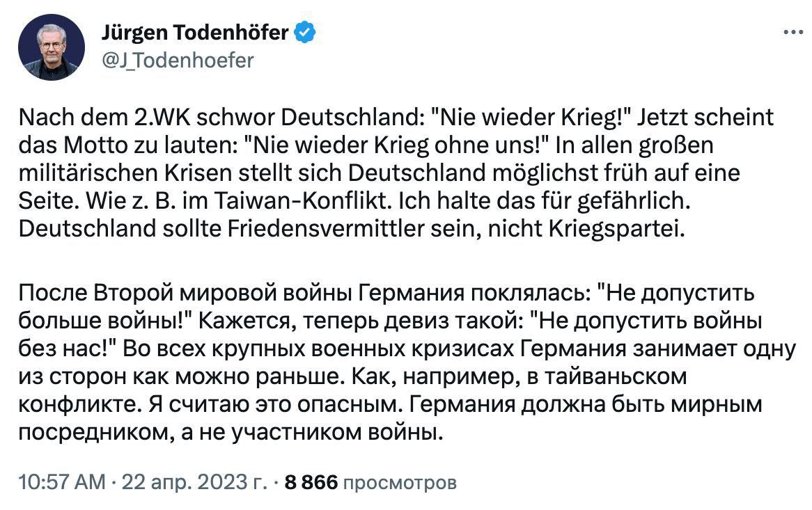Click the display name Jürgen Todenhöfer
The image size is (812, 510).
[x=195, y=32]
